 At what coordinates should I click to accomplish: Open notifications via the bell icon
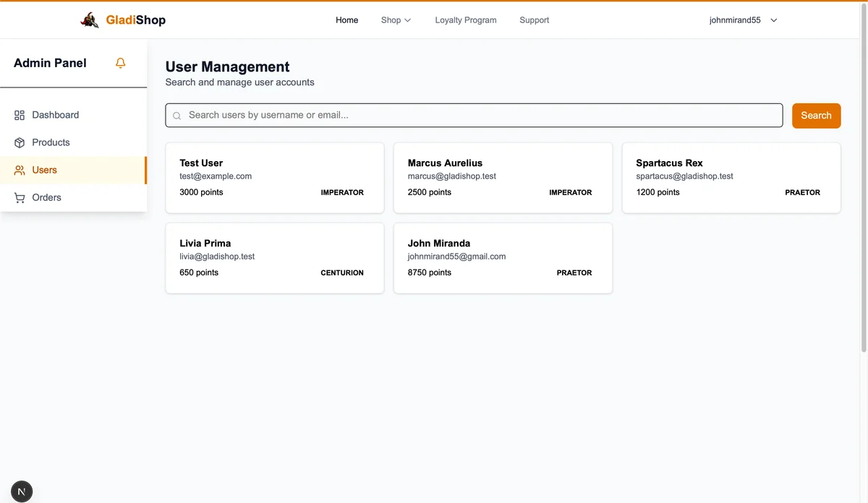121,63
